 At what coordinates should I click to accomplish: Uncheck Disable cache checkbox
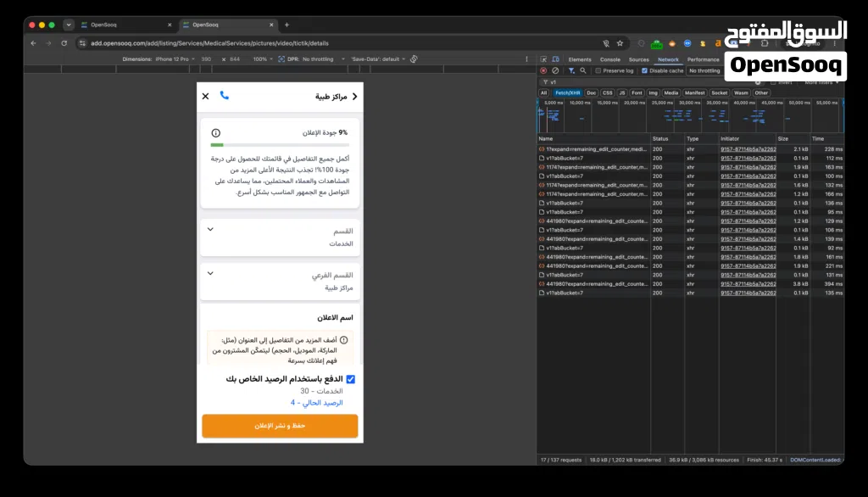644,71
